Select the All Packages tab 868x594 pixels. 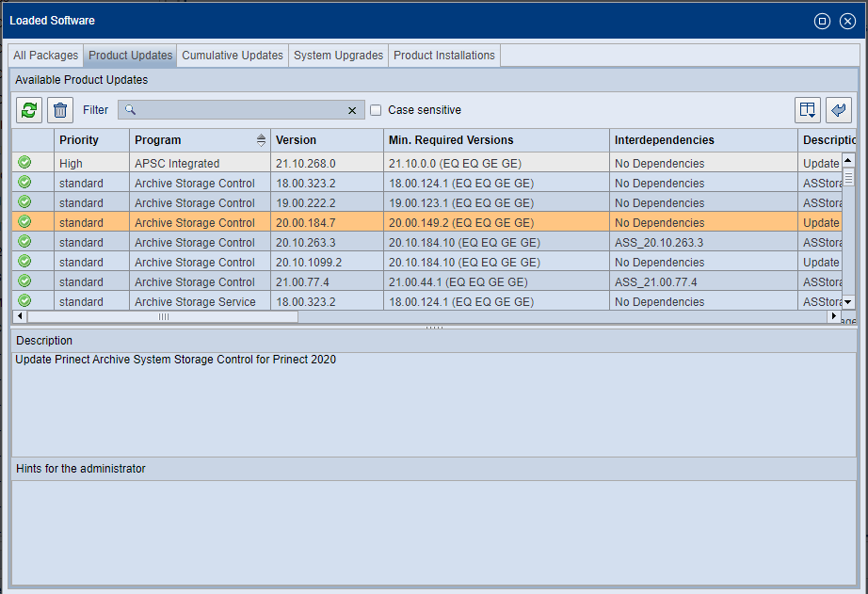pos(44,55)
